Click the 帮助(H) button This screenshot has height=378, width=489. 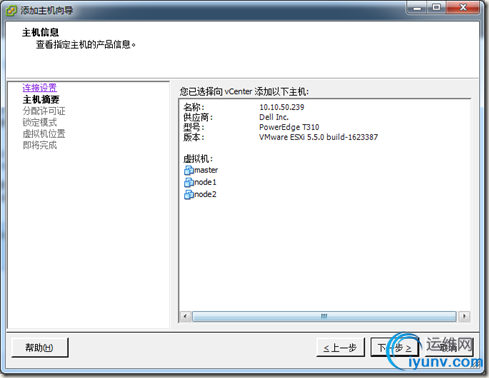pyautogui.click(x=40, y=348)
